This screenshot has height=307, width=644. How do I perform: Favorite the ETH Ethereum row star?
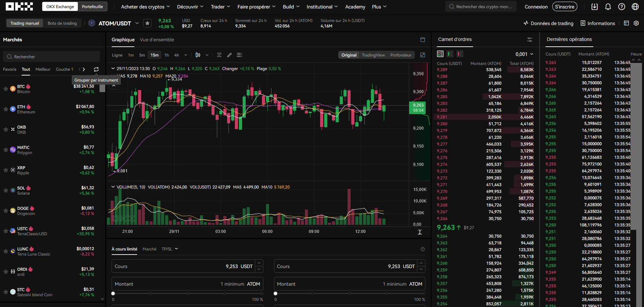coord(6,109)
